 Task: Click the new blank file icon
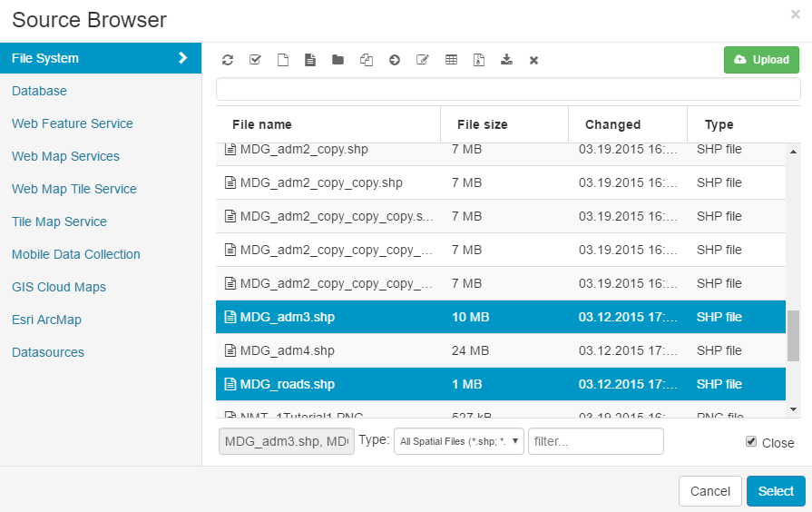coord(283,60)
